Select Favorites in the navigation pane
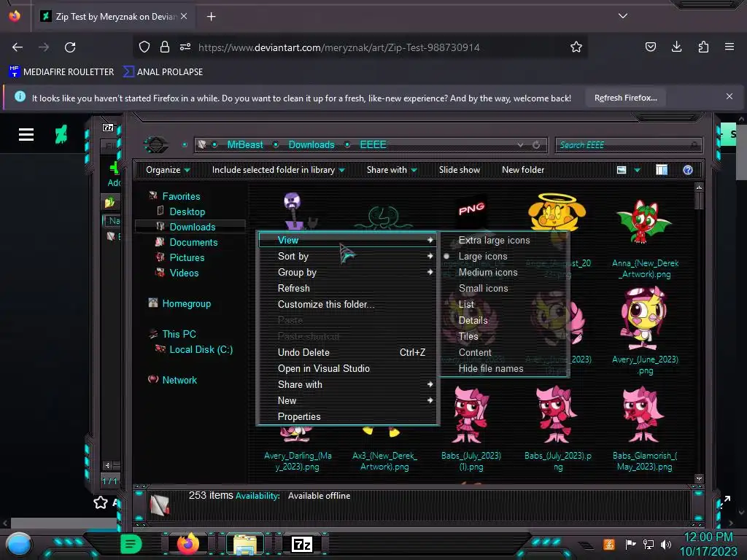The width and height of the screenshot is (747, 560). point(181,196)
